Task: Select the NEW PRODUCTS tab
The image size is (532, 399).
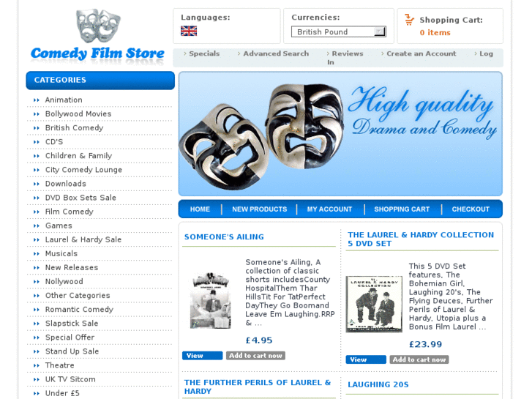Action: point(260,209)
